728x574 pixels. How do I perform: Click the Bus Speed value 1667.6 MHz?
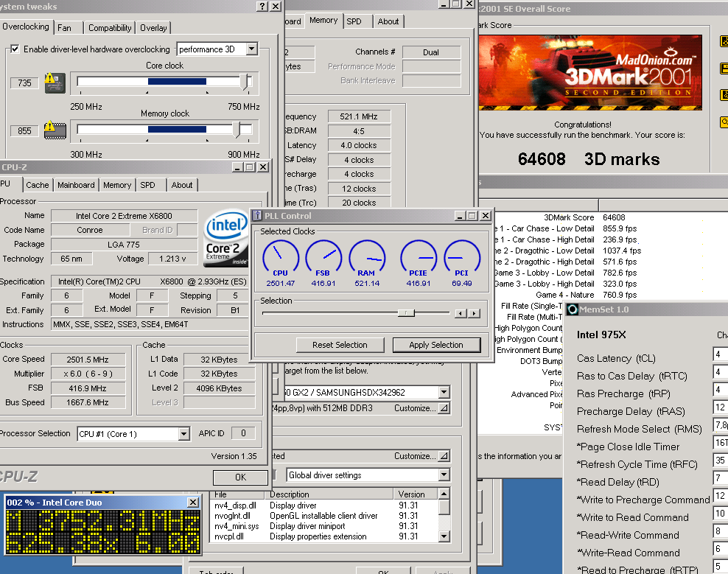click(88, 402)
